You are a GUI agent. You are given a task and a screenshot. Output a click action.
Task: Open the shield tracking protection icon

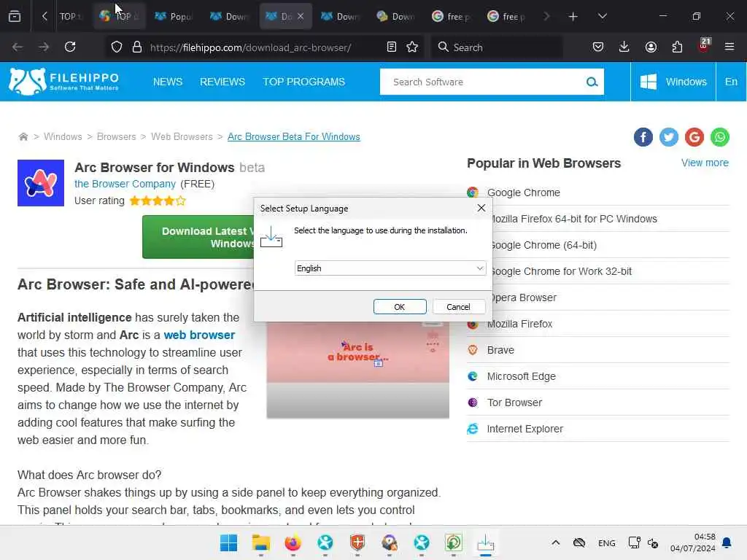[x=117, y=47]
